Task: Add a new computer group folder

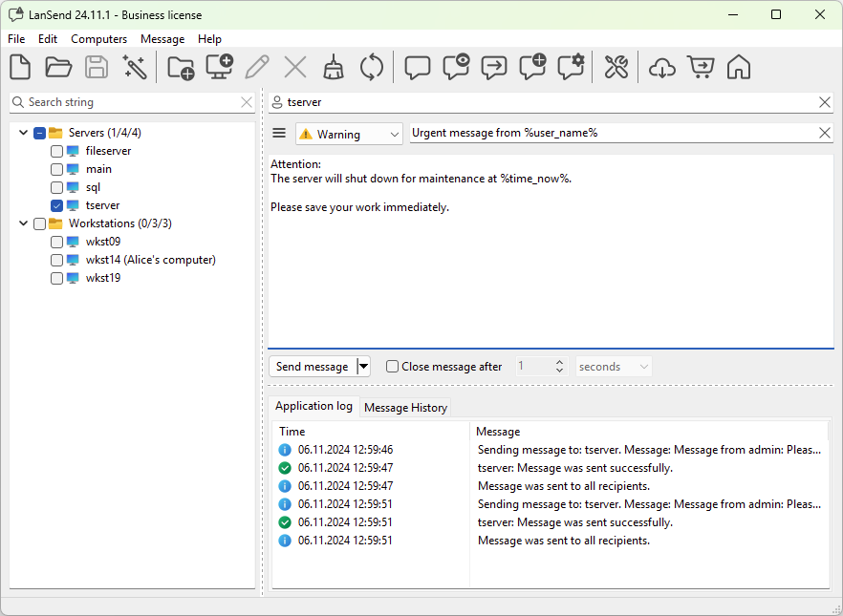Action: coord(181,67)
